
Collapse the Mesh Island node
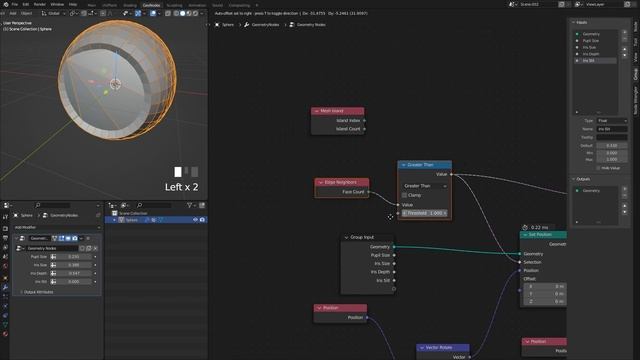tap(316, 111)
